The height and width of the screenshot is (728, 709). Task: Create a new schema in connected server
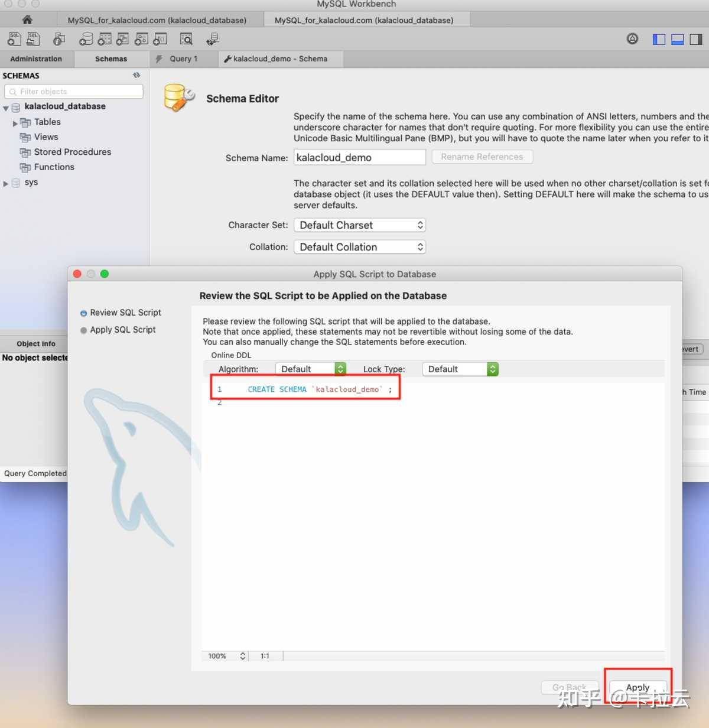coord(86,38)
